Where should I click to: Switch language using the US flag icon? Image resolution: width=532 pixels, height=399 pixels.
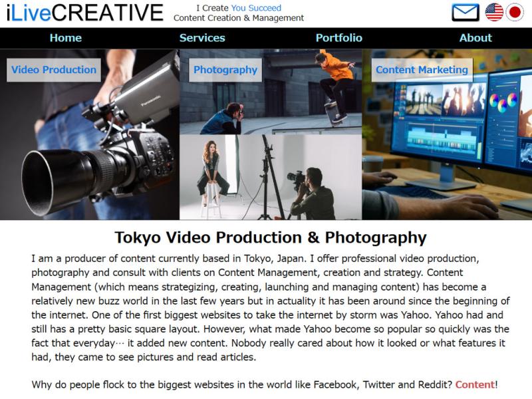point(494,12)
